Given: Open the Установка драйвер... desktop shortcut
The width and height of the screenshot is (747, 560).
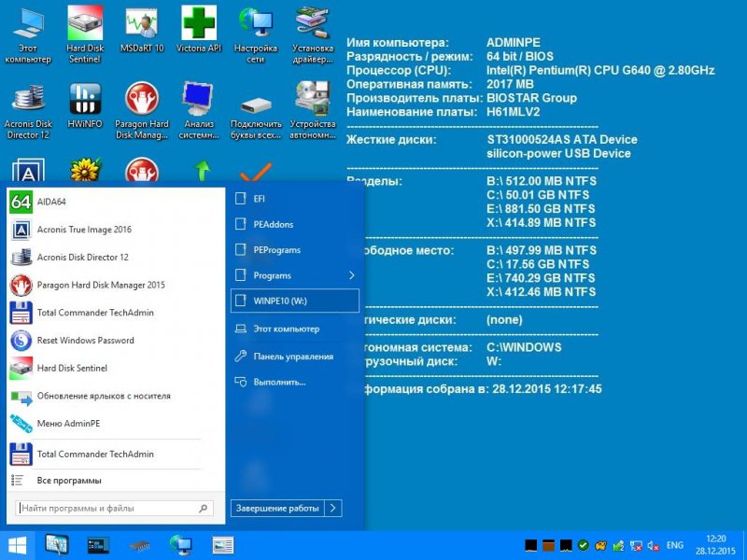Looking at the screenshot, I should (x=313, y=35).
